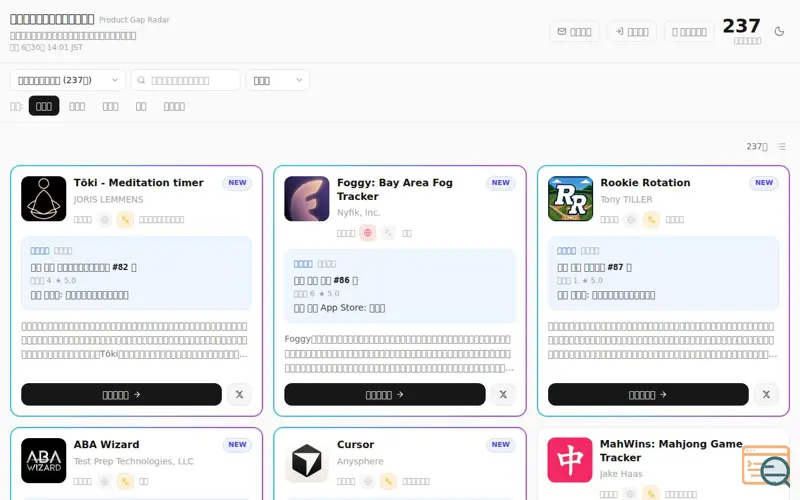Click the globe icon on Tōki card
This screenshot has height=500, width=800.
[x=105, y=220]
